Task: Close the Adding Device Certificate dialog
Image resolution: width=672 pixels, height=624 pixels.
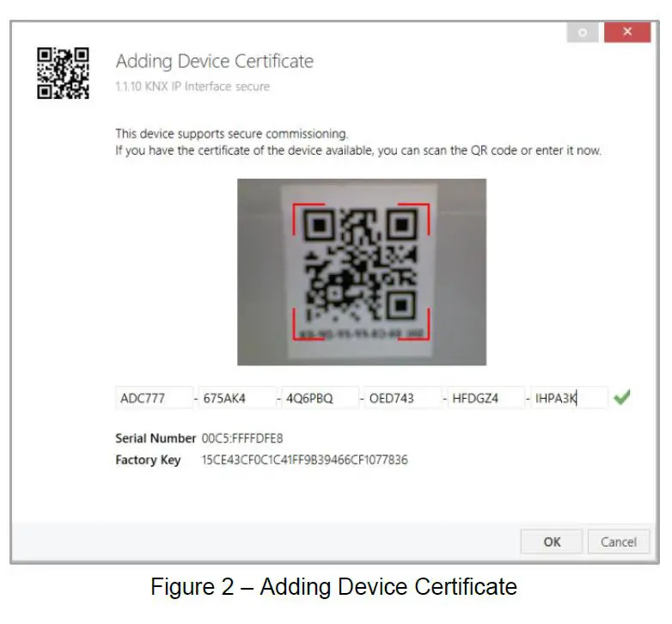Action: [x=627, y=32]
